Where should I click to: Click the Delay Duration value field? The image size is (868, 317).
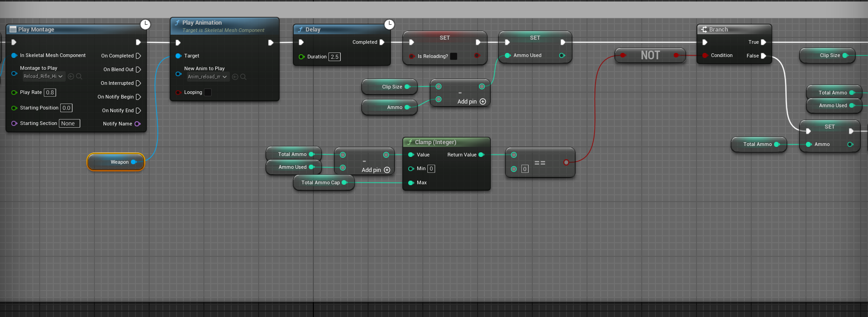(x=334, y=57)
